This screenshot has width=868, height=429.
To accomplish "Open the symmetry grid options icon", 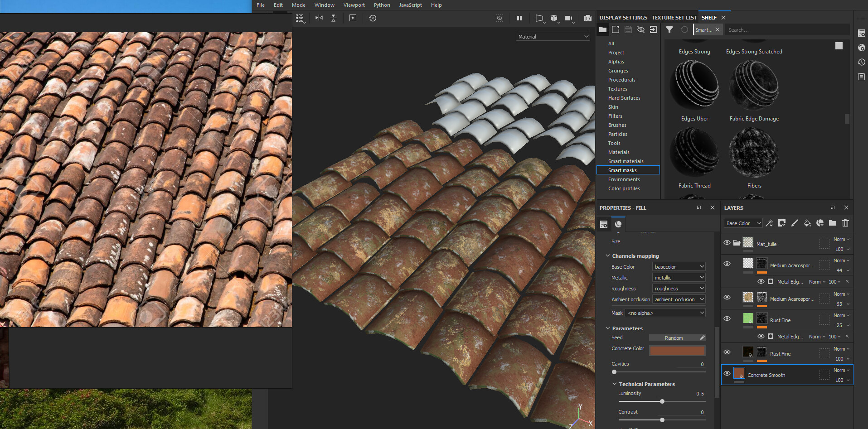I will [301, 19].
